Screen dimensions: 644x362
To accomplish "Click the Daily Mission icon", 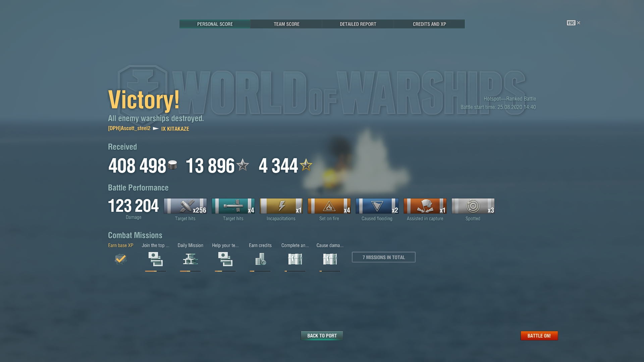I will pyautogui.click(x=191, y=259).
